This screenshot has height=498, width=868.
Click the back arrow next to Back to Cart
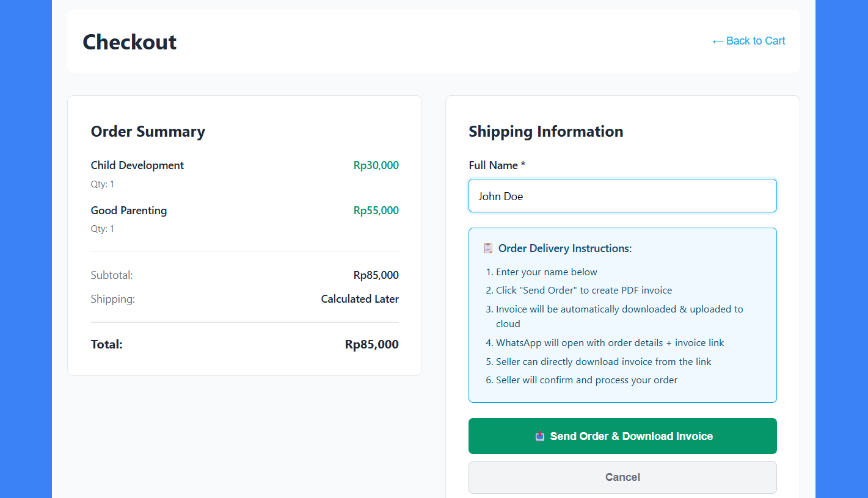[x=718, y=41]
